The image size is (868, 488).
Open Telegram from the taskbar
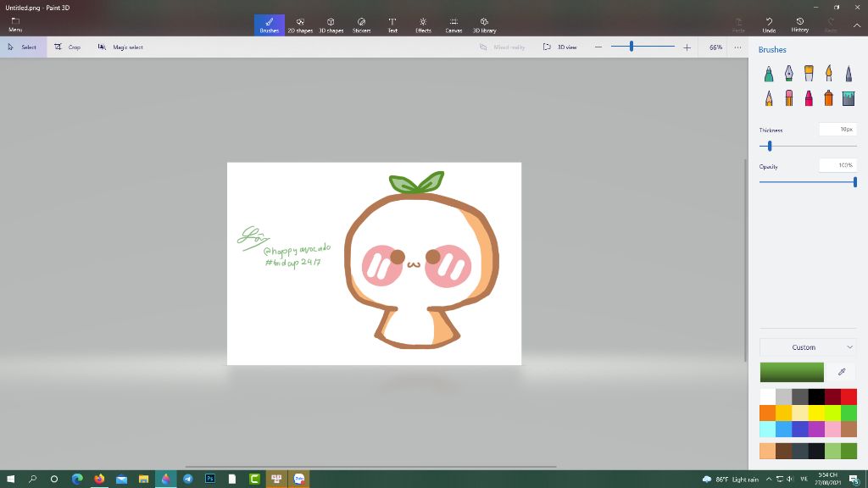click(187, 480)
